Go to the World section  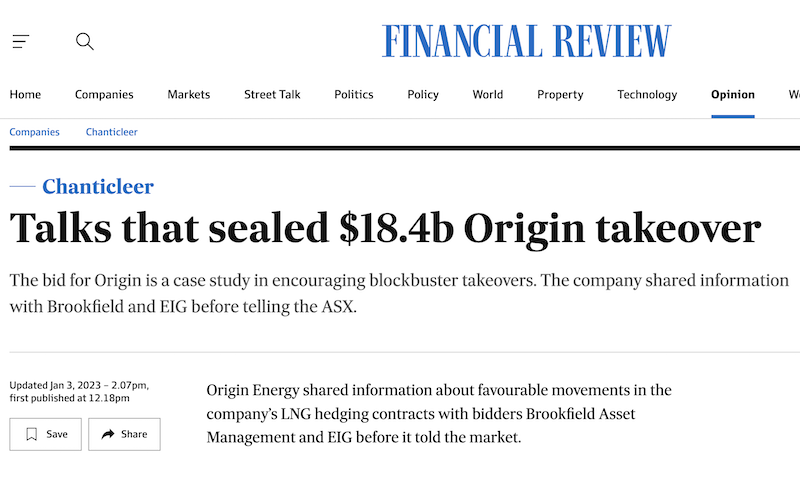pyautogui.click(x=488, y=95)
